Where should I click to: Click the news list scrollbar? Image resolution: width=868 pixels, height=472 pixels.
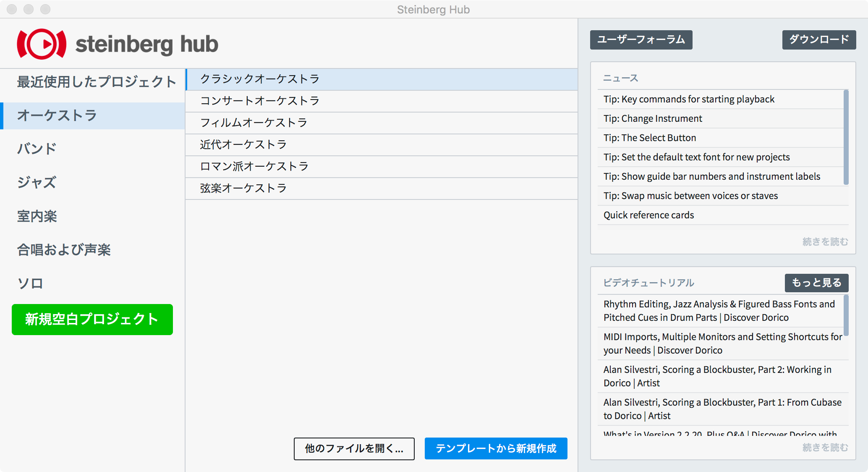tap(846, 137)
